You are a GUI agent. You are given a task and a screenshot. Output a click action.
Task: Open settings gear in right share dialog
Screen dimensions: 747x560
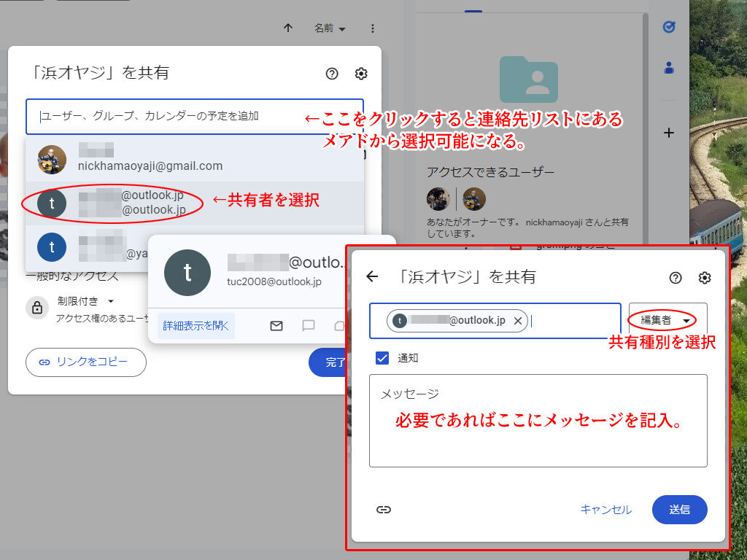(x=705, y=278)
